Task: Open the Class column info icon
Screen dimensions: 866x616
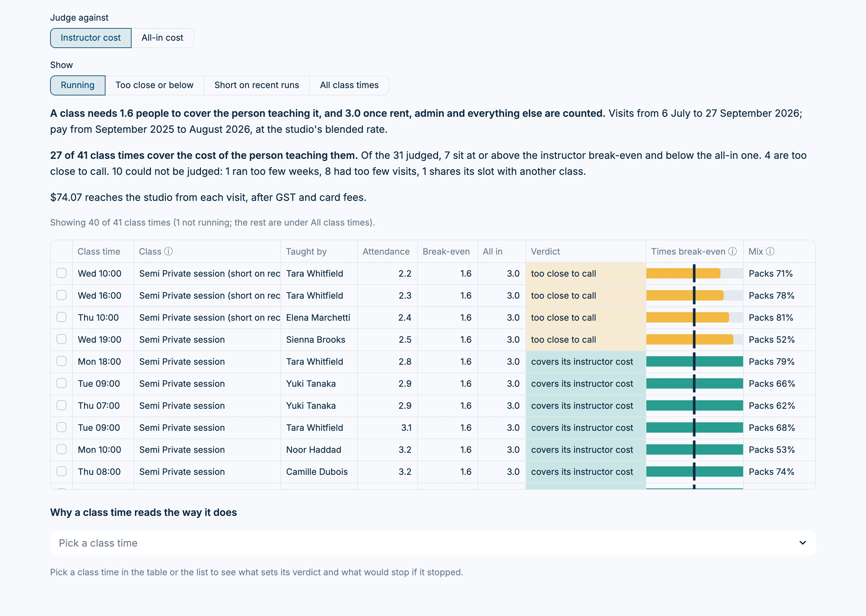Action: 169,252
